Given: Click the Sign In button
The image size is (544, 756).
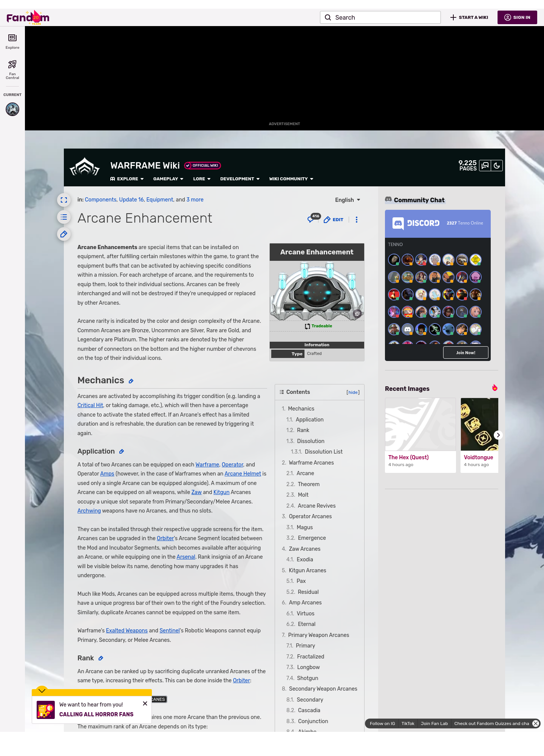Looking at the screenshot, I should tap(517, 17).
